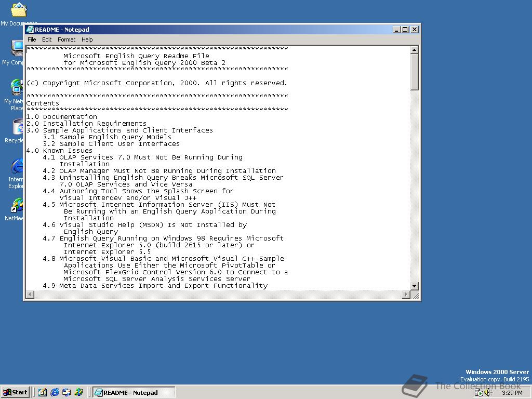Click the vertical scrollbar down arrow
Image resolution: width=532 pixels, height=399 pixels.
(x=414, y=286)
